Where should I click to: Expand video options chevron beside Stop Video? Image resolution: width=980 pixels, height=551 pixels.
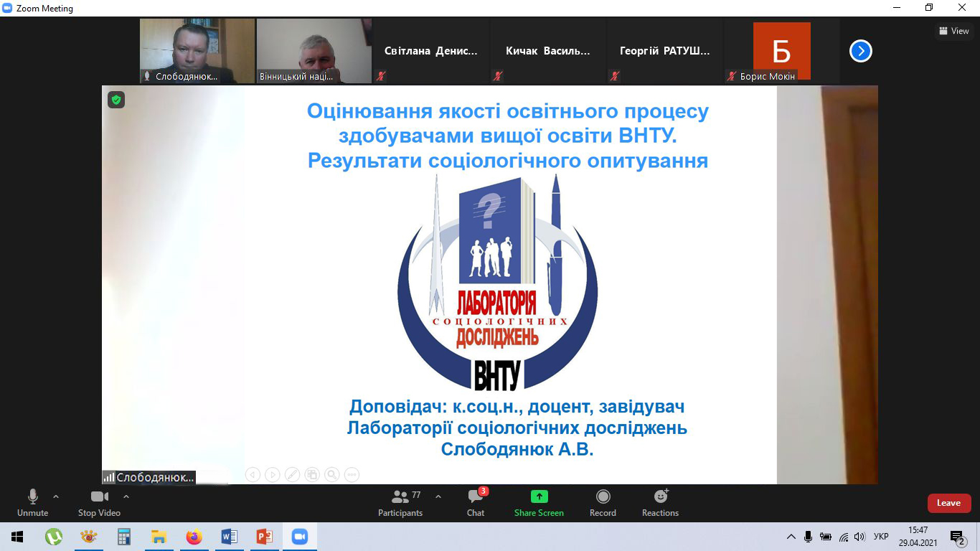click(x=126, y=496)
